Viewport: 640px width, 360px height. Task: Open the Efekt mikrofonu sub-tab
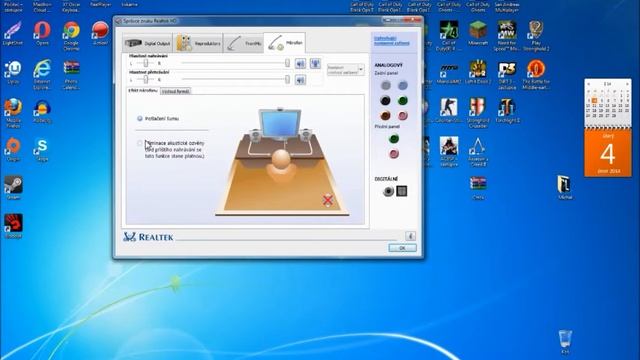tap(142, 91)
